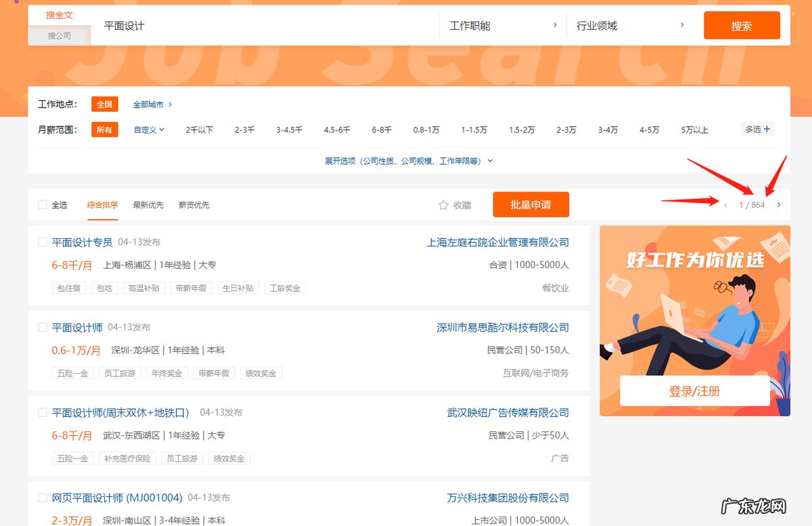
Task: Toggle the 全选 select-all checkbox
Action: pyautogui.click(x=42, y=204)
